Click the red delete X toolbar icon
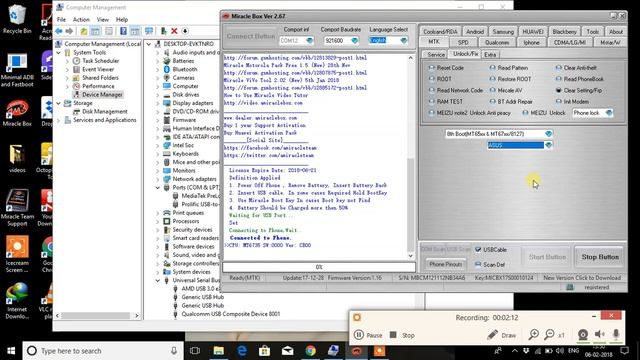Screen dimensions: 640x360 coord(174,31)
